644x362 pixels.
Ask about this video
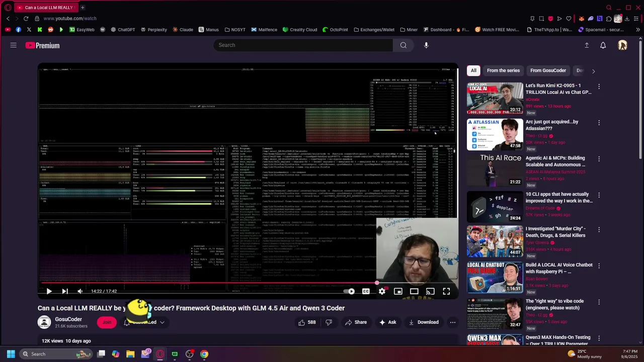[388, 322]
